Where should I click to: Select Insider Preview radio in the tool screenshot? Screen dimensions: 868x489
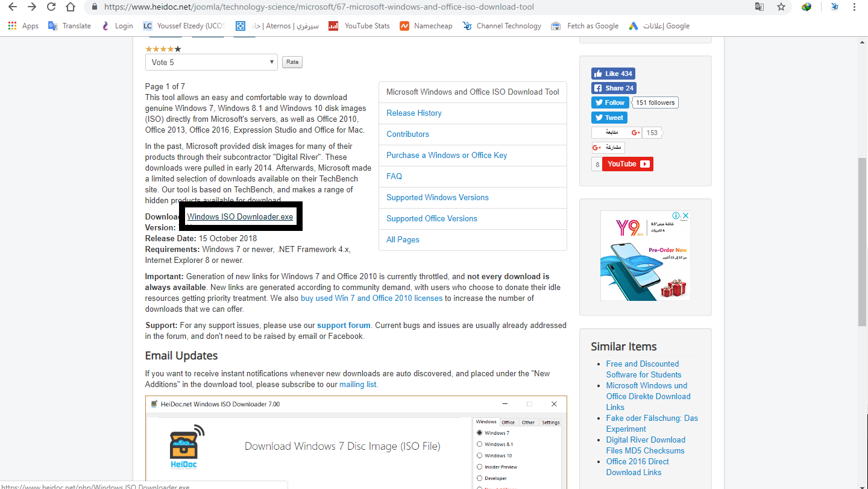(x=480, y=467)
